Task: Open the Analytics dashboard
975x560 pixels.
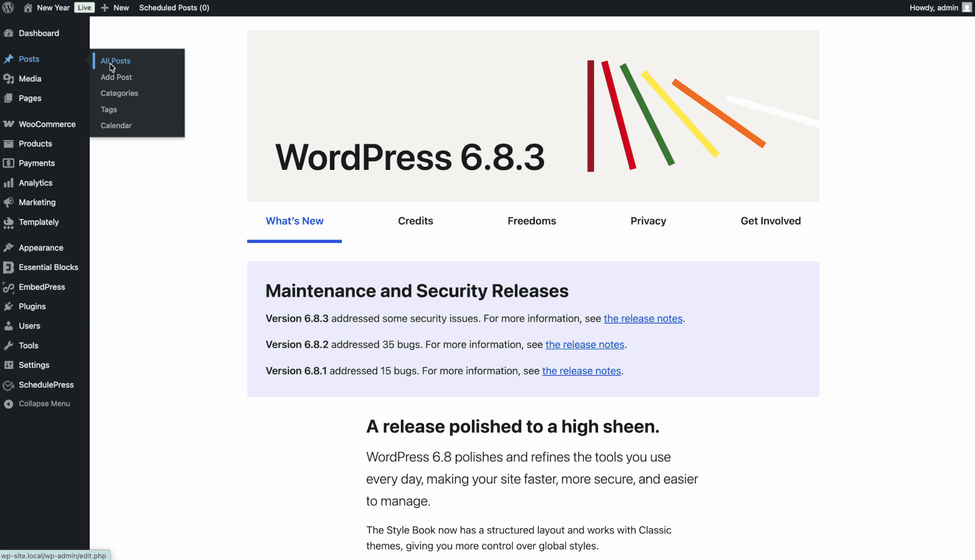Action: (36, 182)
